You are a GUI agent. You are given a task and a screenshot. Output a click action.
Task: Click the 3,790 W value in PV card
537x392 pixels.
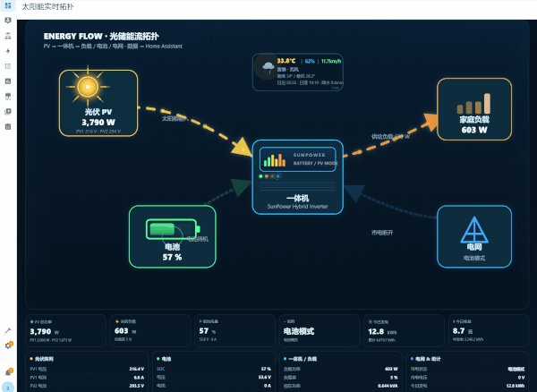(x=98, y=123)
